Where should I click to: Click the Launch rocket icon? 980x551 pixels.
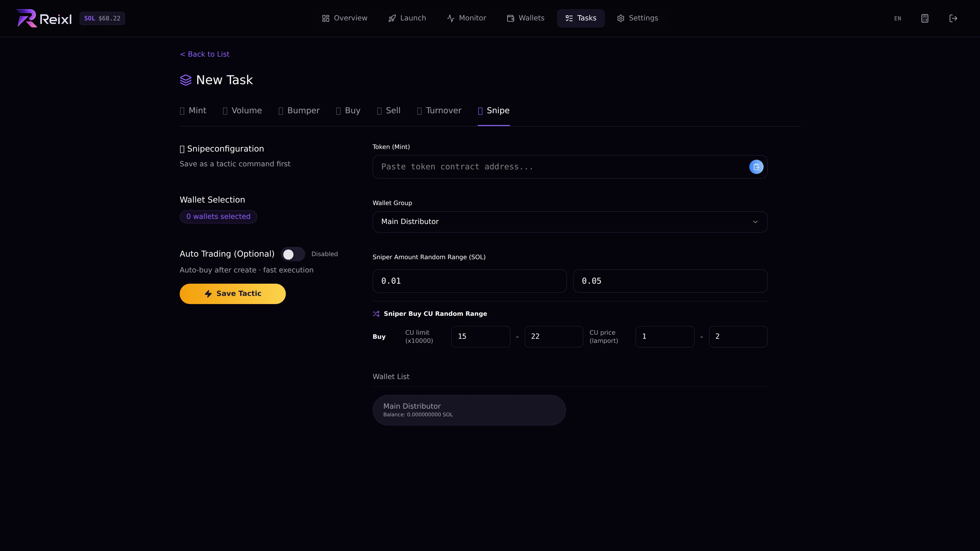click(392, 18)
